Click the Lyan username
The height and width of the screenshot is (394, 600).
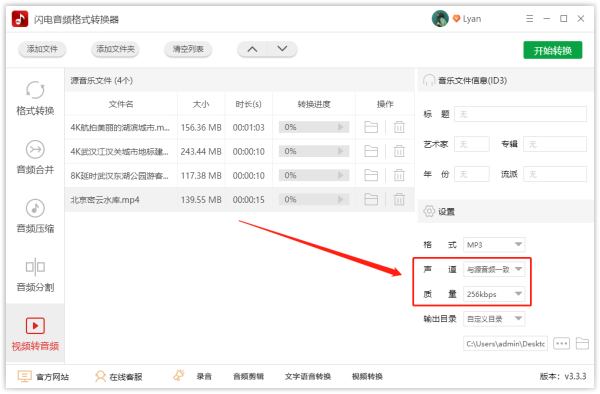[472, 19]
